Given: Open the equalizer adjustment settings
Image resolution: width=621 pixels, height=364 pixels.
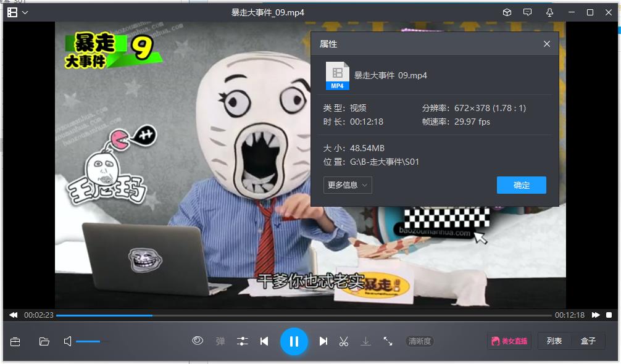Looking at the screenshot, I should coord(242,341).
